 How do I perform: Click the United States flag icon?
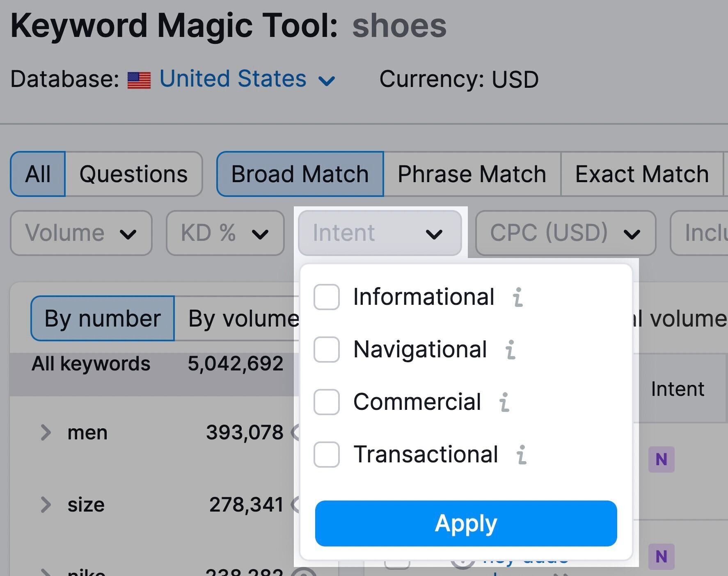tap(139, 80)
